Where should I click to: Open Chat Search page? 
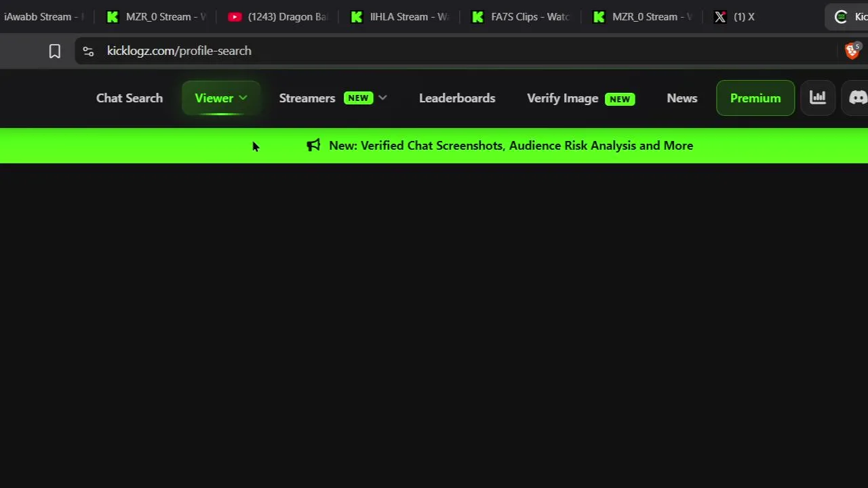tap(130, 98)
